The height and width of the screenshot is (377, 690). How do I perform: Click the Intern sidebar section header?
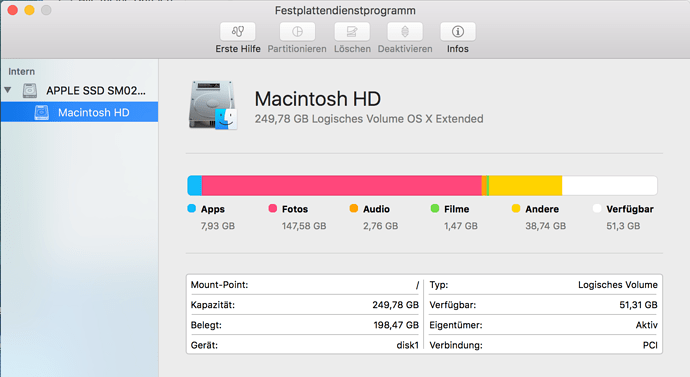point(22,71)
